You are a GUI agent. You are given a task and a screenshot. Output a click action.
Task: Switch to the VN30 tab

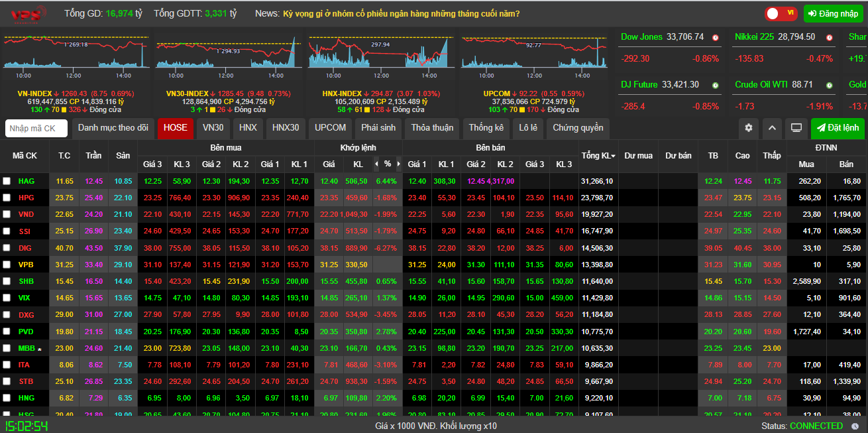coord(213,128)
